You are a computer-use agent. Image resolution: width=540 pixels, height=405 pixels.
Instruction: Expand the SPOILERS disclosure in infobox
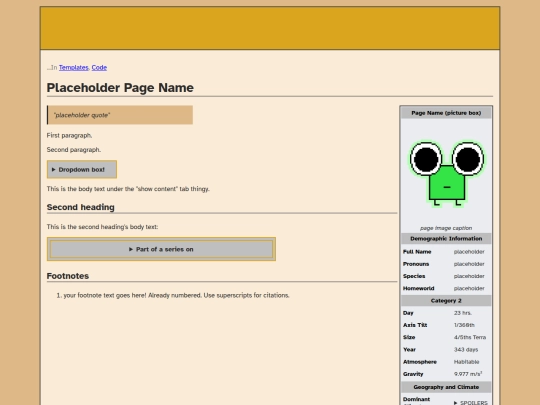coord(470,402)
